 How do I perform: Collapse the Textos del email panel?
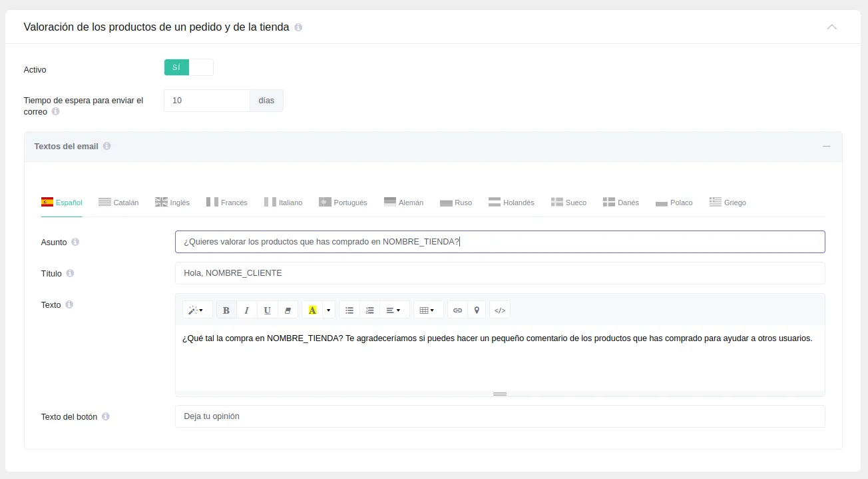click(827, 146)
